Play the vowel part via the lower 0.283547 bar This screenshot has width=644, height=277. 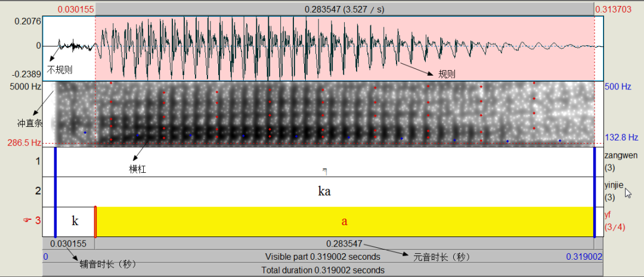coord(345,244)
